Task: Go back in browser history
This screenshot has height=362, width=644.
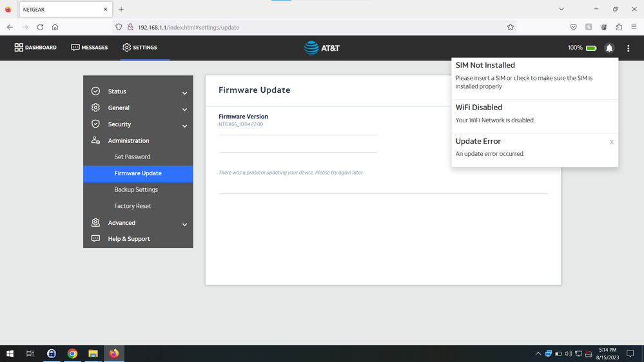Action: click(10, 27)
